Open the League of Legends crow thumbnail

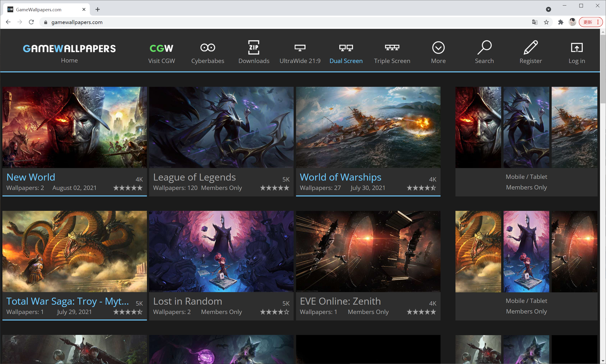(x=221, y=127)
